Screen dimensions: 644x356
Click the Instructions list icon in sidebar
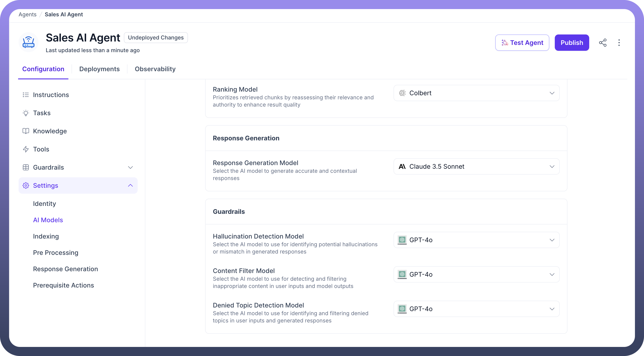[26, 95]
